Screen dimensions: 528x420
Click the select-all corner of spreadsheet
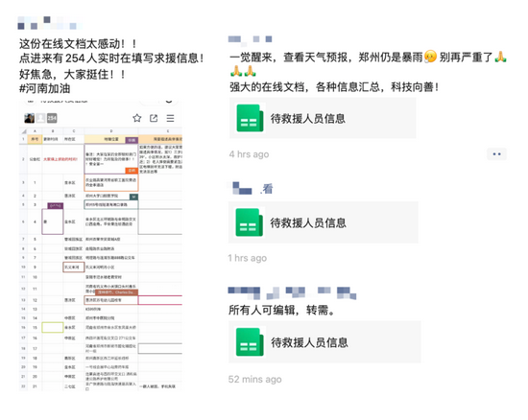click(23, 131)
